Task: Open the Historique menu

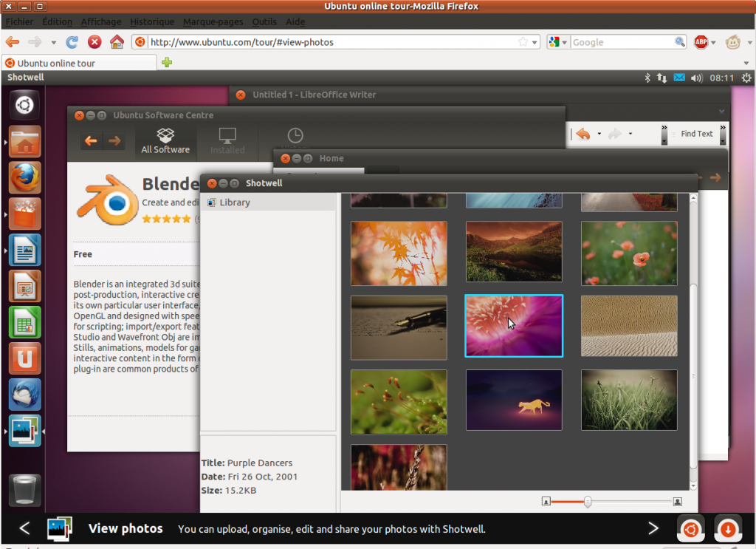Action: (152, 21)
